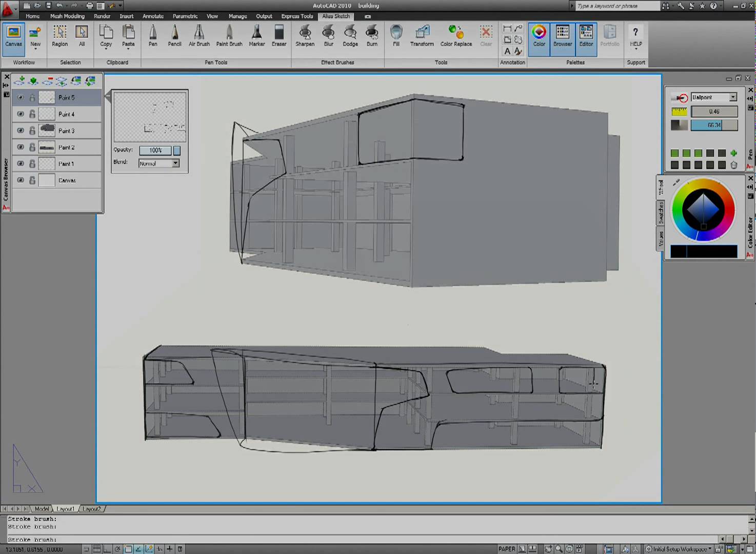
Task: Add new layer in Canvas Browser
Action: point(19,81)
